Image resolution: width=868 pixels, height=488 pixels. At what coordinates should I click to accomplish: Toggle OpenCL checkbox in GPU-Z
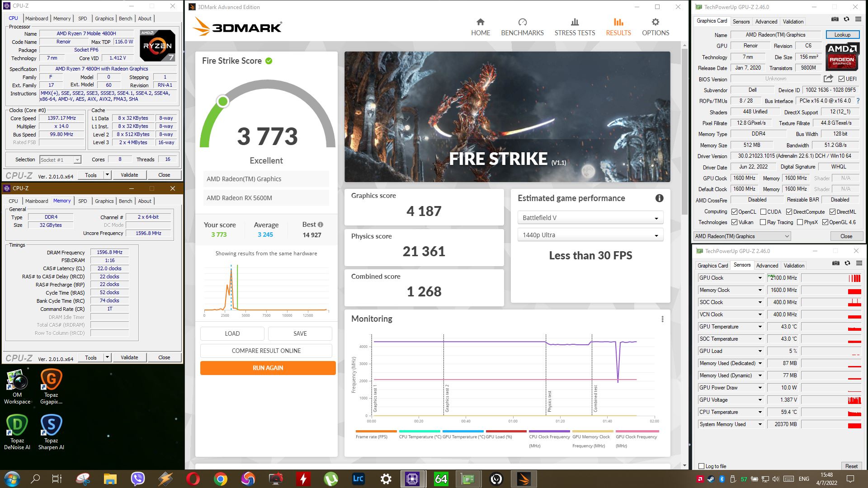735,211
